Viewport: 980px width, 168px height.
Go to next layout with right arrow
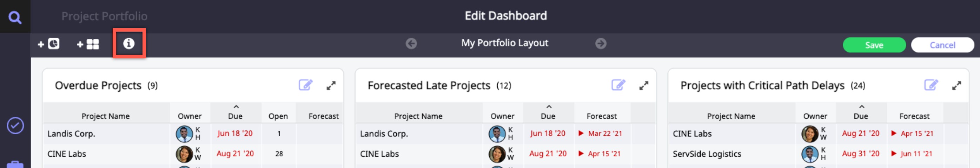point(601,44)
